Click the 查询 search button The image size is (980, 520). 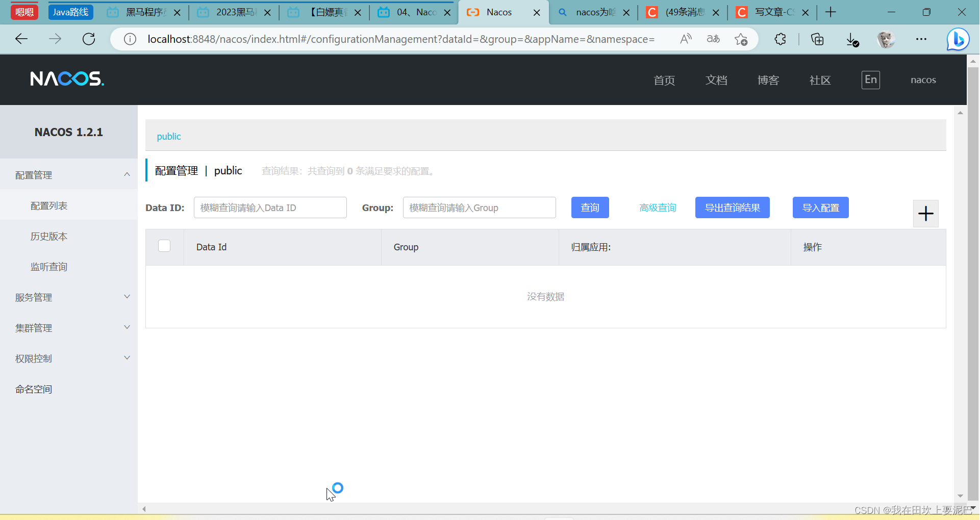pos(590,207)
